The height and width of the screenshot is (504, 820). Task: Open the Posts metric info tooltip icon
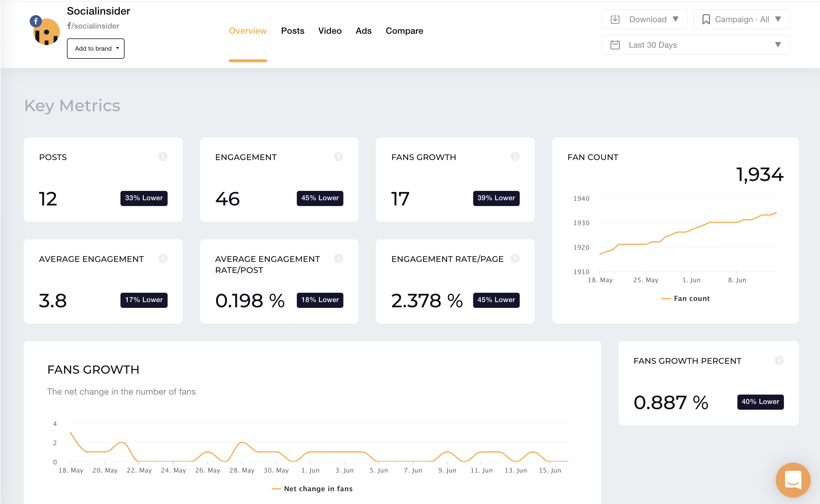(163, 156)
